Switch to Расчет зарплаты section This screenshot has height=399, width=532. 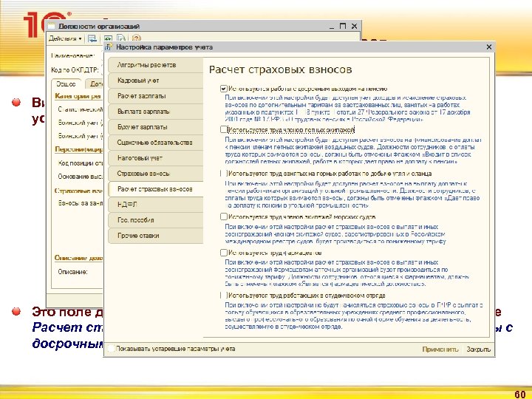pos(155,96)
